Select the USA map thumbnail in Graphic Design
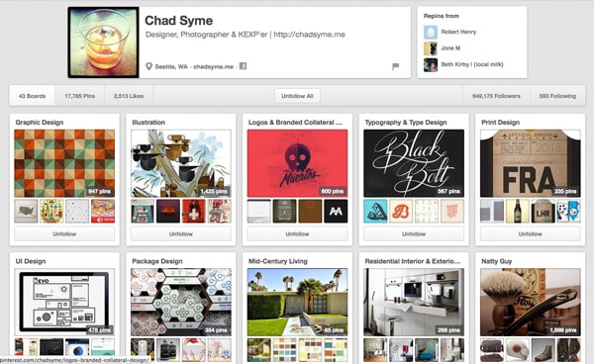This screenshot has width=594, height=364. click(x=26, y=211)
